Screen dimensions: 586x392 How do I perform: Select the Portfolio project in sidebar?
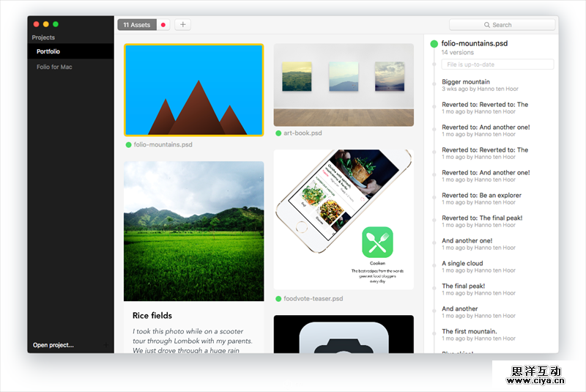70,51
